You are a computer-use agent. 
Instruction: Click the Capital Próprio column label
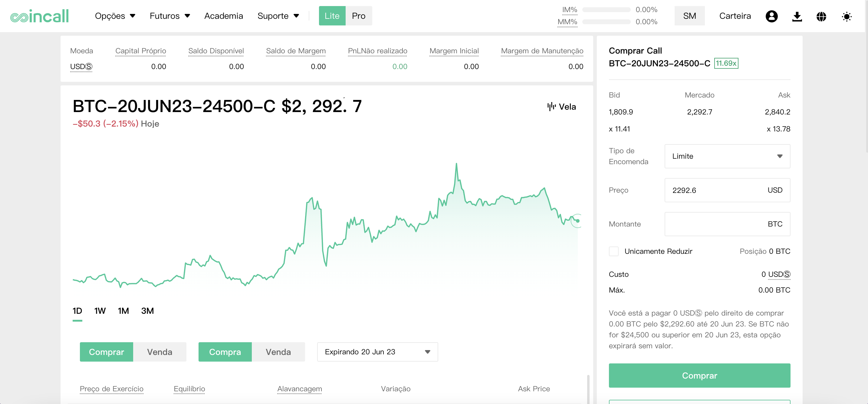click(x=140, y=51)
